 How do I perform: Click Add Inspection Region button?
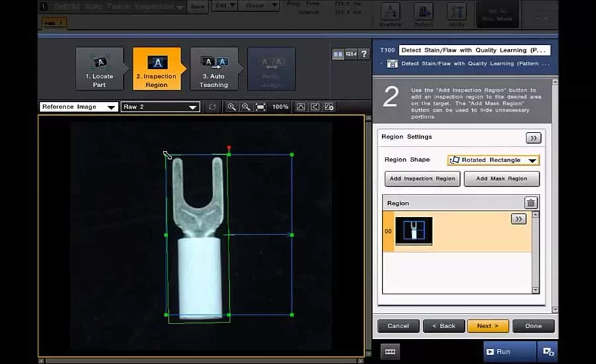[422, 179]
